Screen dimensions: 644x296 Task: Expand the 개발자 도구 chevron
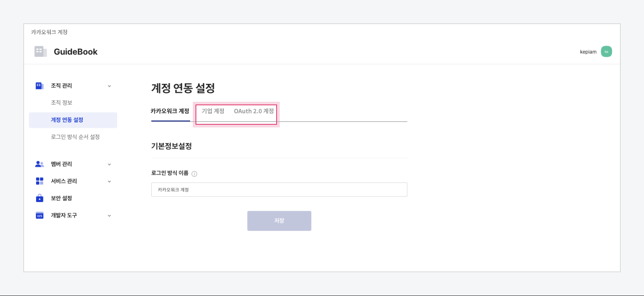tap(109, 216)
